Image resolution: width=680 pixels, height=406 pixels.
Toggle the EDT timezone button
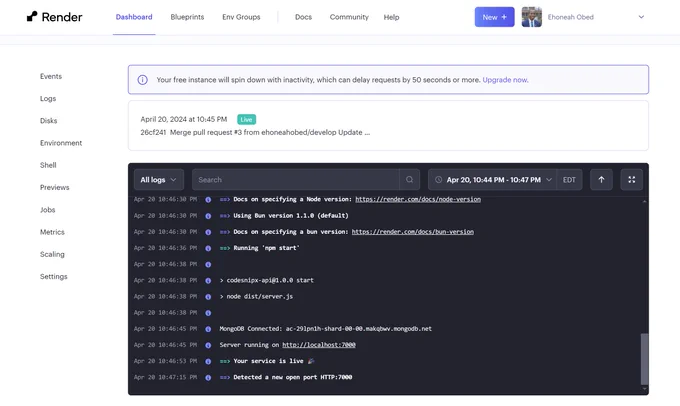click(569, 180)
